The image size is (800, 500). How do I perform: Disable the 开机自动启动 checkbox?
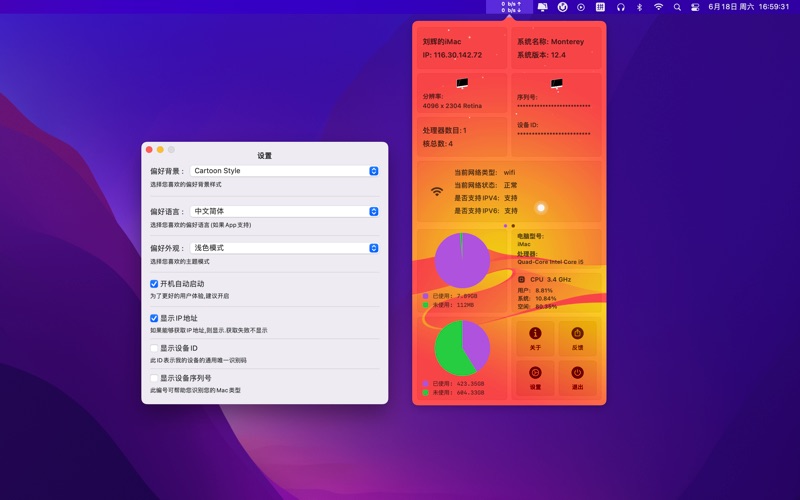[154, 284]
